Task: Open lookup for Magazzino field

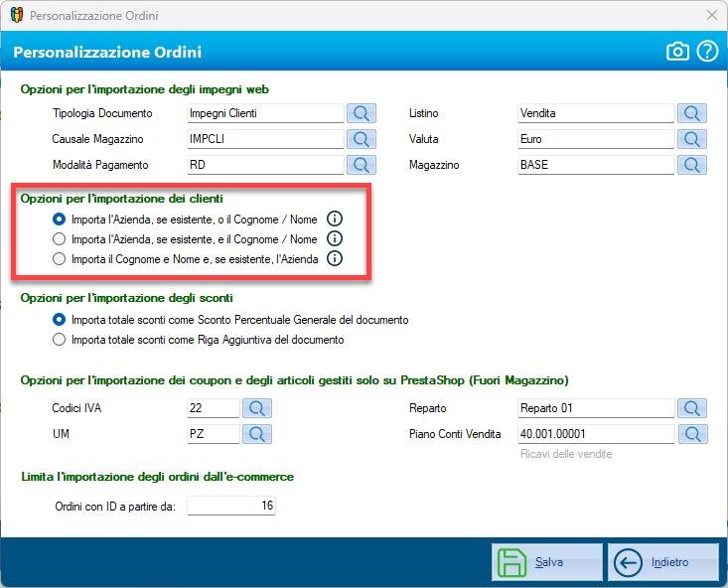Action: click(692, 165)
